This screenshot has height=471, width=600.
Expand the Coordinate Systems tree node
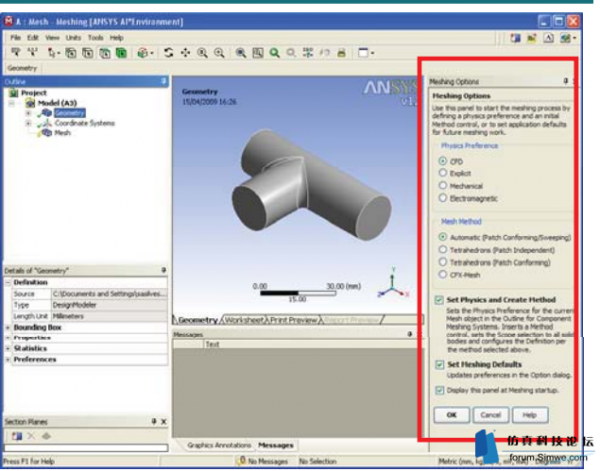click(28, 123)
